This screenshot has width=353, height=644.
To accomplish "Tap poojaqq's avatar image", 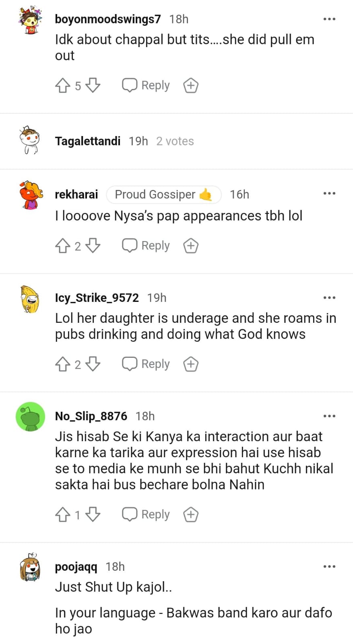I will [30, 567].
